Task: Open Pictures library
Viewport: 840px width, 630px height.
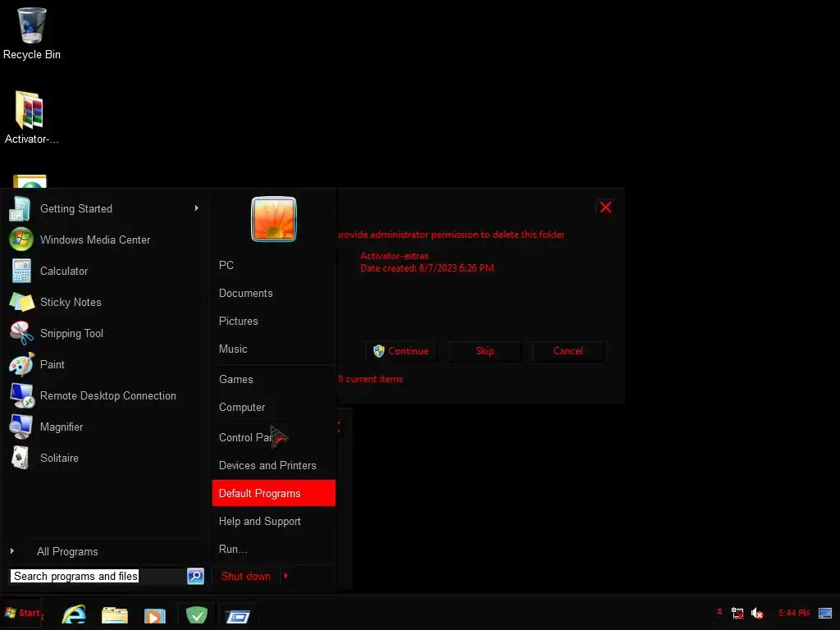Action: pos(274,321)
